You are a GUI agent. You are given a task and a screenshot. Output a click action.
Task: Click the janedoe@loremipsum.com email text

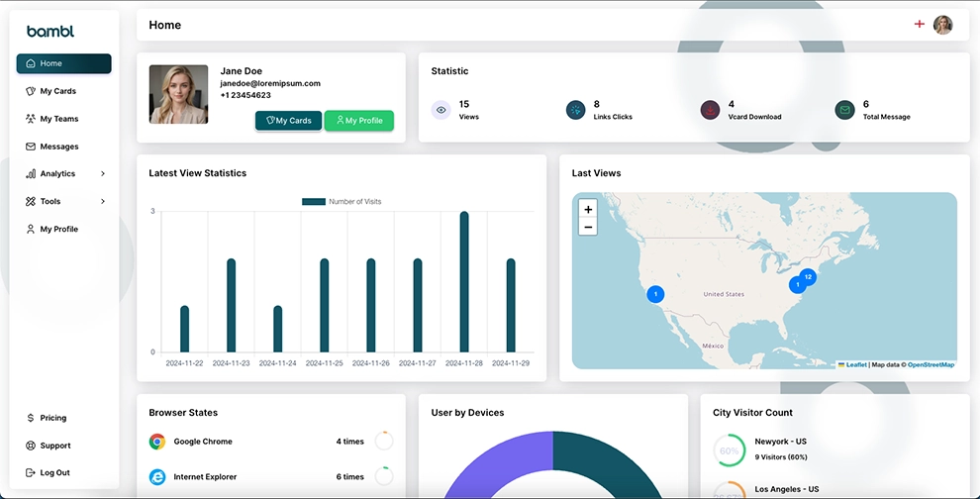[x=270, y=83]
